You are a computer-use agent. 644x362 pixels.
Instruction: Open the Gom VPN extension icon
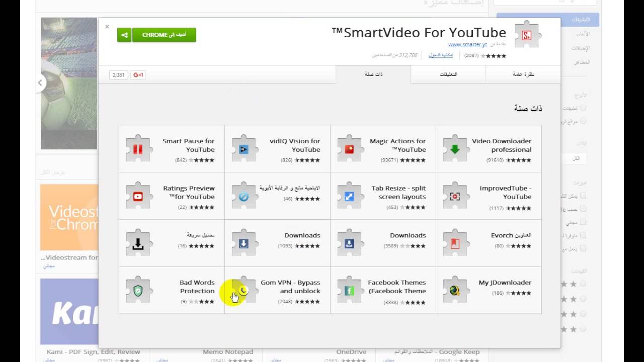244,291
